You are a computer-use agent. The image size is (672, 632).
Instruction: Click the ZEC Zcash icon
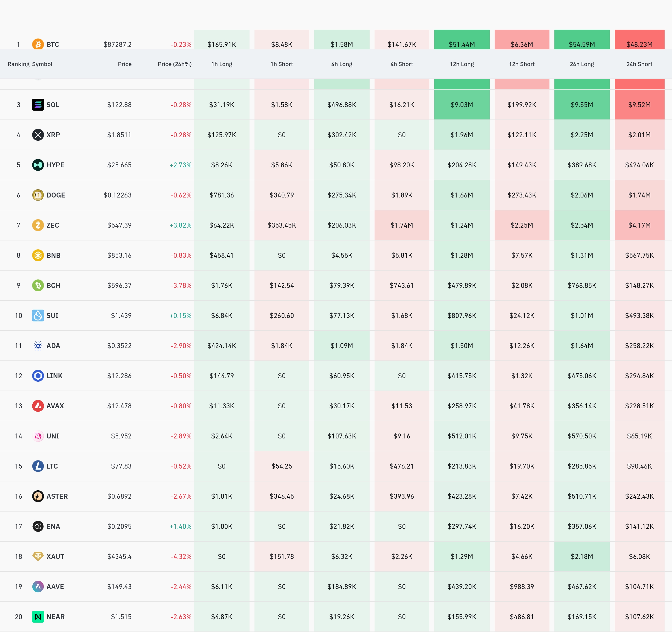38,225
